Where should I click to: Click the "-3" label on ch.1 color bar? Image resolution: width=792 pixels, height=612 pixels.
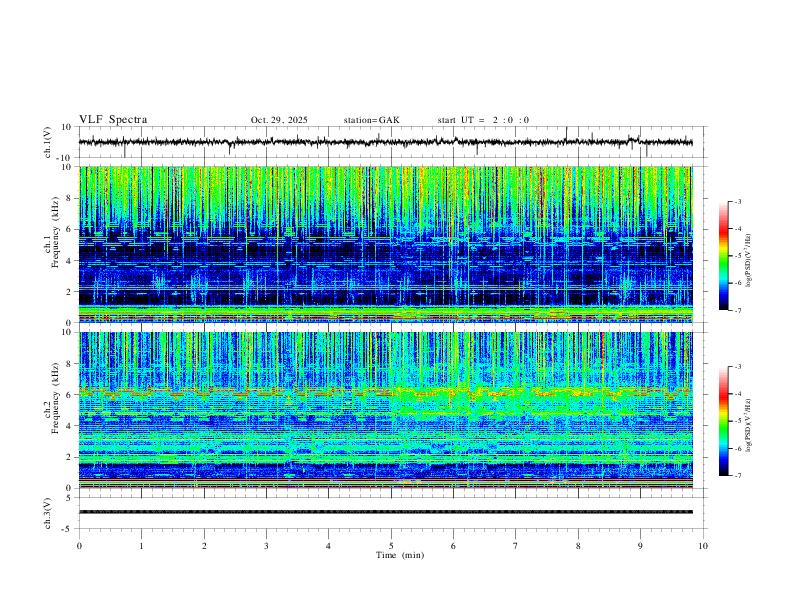pos(738,201)
